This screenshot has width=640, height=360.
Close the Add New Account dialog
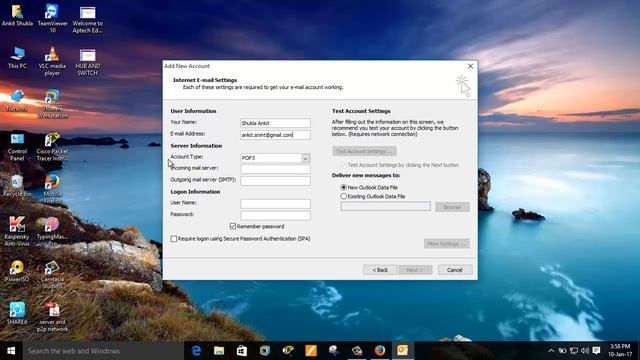pos(470,66)
